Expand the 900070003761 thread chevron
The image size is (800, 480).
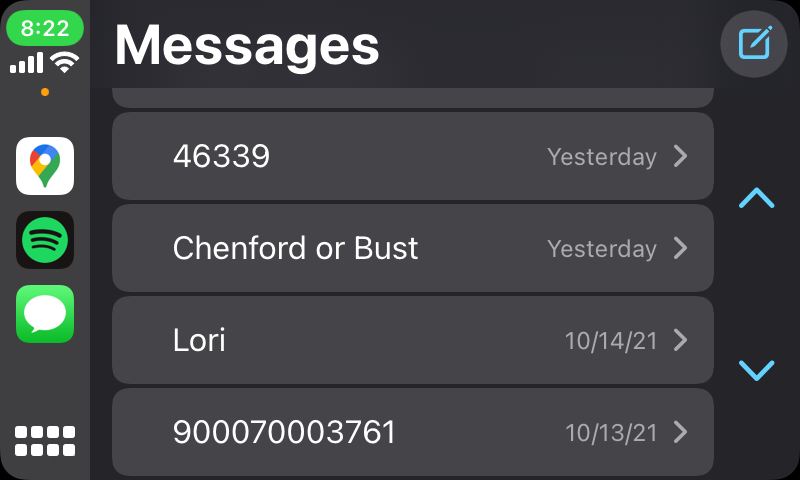(681, 432)
